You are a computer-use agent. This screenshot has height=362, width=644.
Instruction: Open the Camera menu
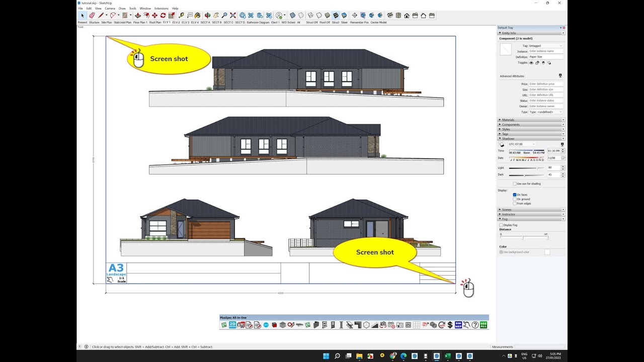pyautogui.click(x=110, y=9)
